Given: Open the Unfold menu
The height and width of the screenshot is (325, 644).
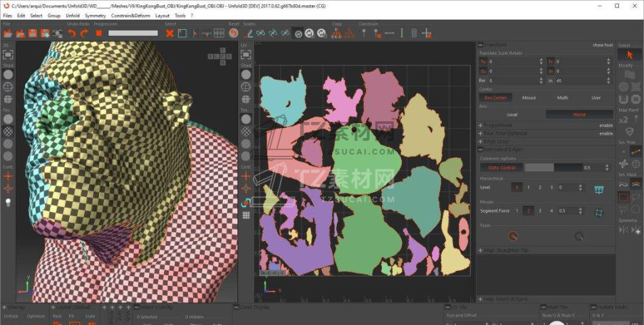Looking at the screenshot, I should point(73,15).
